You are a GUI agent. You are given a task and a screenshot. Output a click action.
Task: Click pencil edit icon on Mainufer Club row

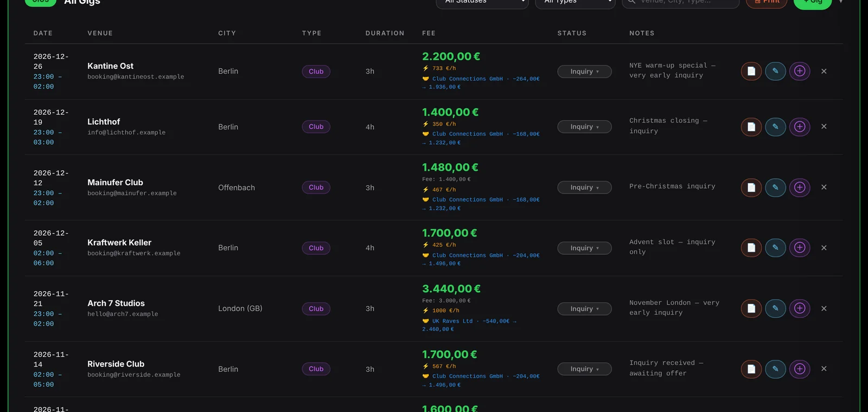[775, 187]
